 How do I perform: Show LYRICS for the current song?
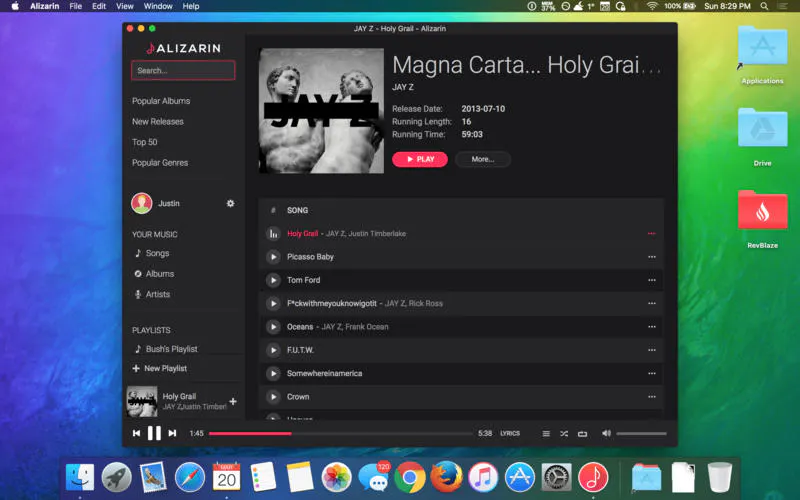pos(510,434)
